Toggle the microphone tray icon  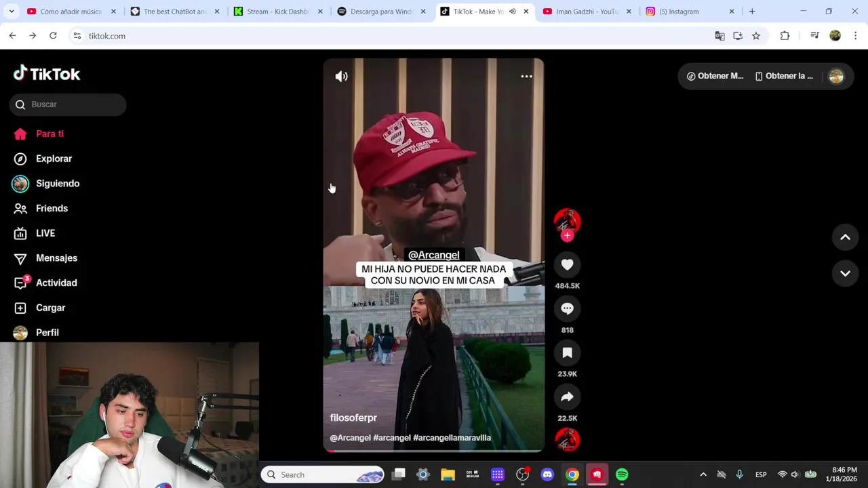[x=739, y=475]
